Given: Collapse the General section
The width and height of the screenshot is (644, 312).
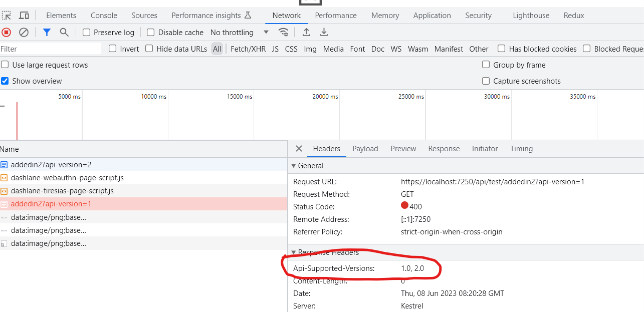Looking at the screenshot, I should [294, 165].
